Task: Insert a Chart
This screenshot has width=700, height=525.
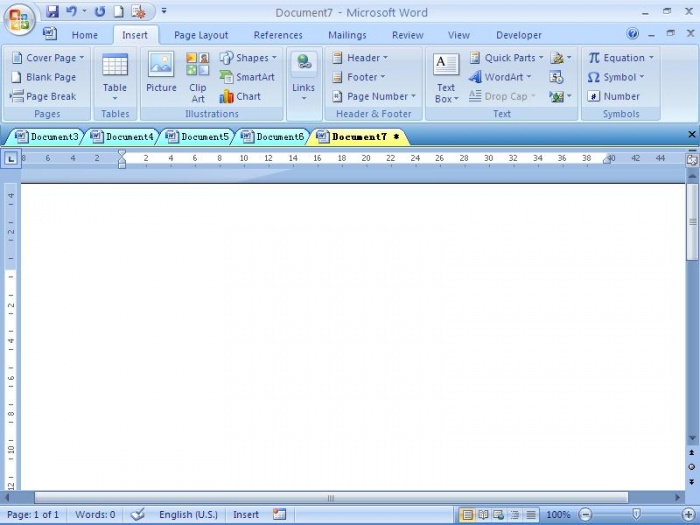Action: tap(240, 96)
